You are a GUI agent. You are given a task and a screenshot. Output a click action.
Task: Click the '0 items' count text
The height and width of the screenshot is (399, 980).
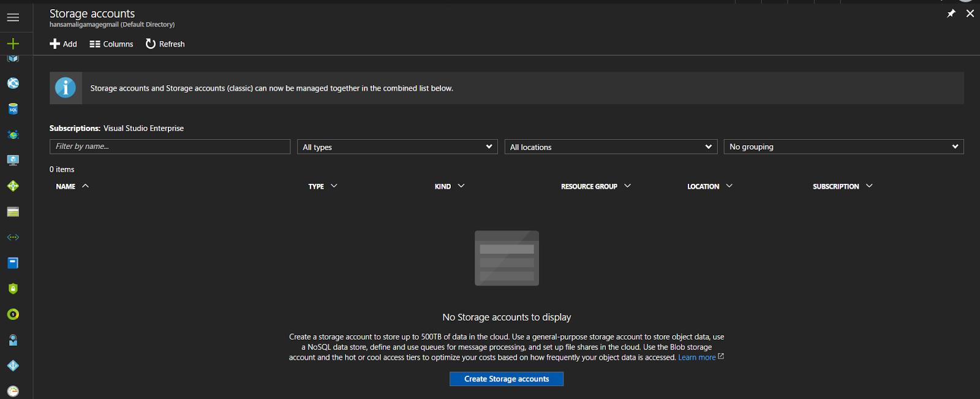coord(62,169)
